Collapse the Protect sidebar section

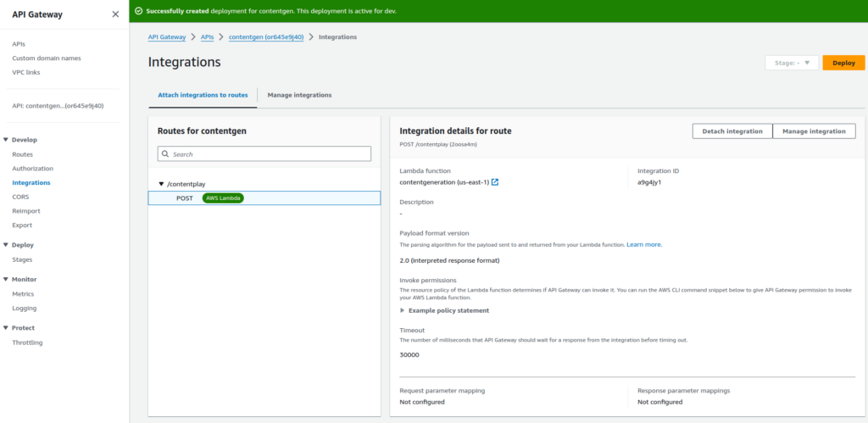tap(6, 328)
